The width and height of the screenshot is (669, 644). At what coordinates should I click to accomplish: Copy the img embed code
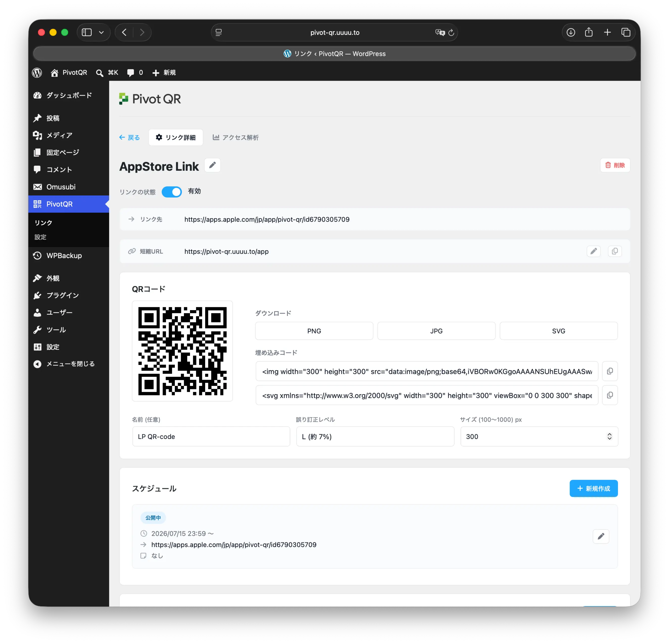[x=610, y=371]
